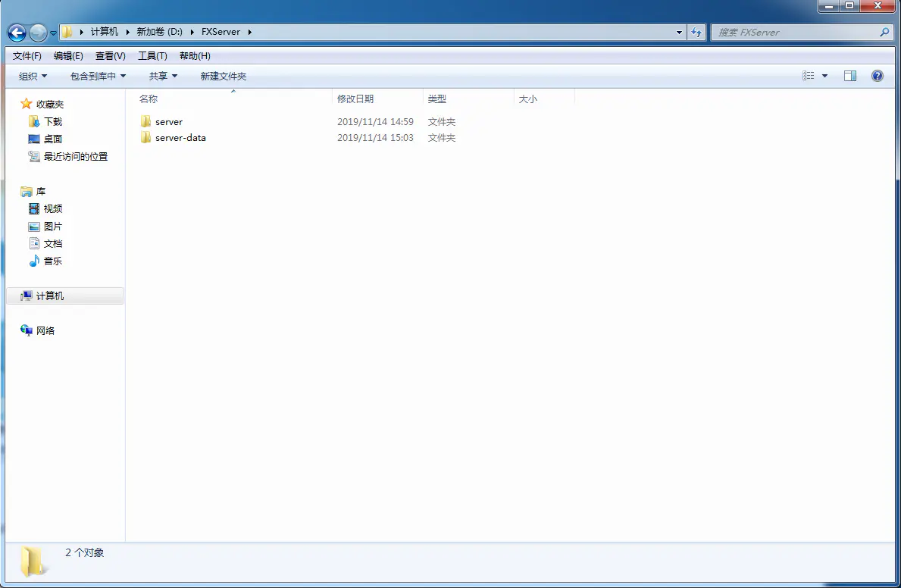The height and width of the screenshot is (588, 901).
Task: Change view with the view icon
Action: tap(809, 76)
